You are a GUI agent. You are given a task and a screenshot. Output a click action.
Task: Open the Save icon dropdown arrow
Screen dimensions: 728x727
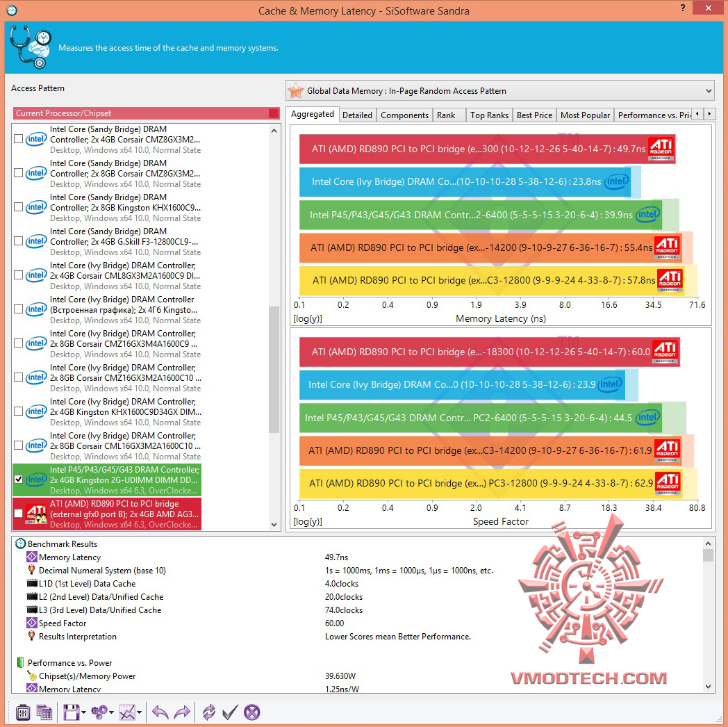[83, 712]
